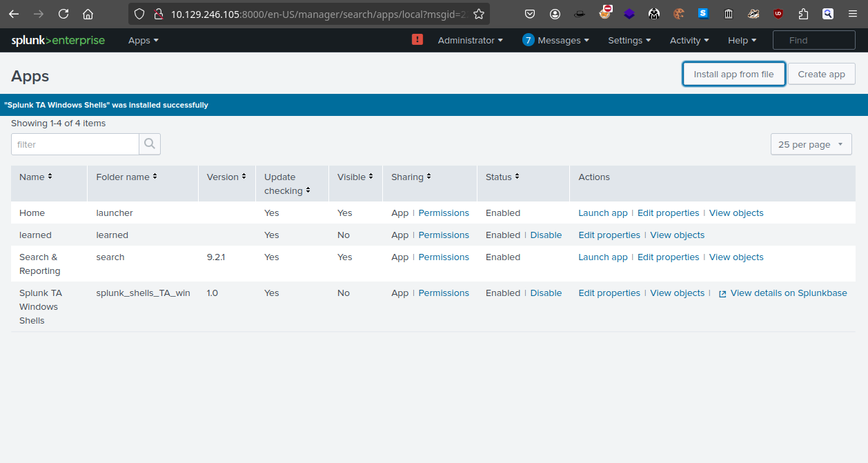Click the Install app from file button
The height and width of the screenshot is (463, 868).
pyautogui.click(x=733, y=74)
